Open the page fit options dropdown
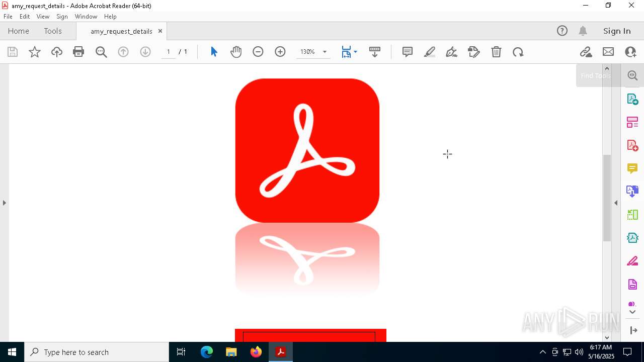This screenshot has width=644, height=362. click(x=349, y=52)
